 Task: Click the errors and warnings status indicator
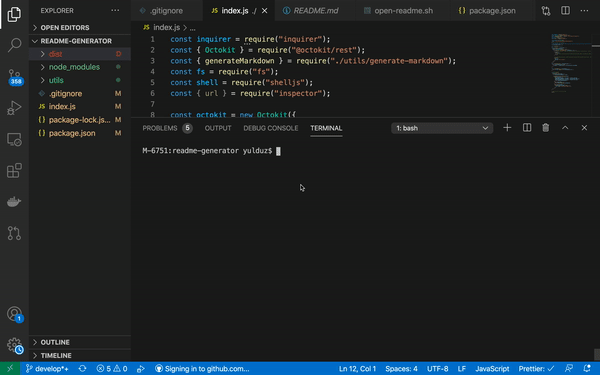[112, 368]
